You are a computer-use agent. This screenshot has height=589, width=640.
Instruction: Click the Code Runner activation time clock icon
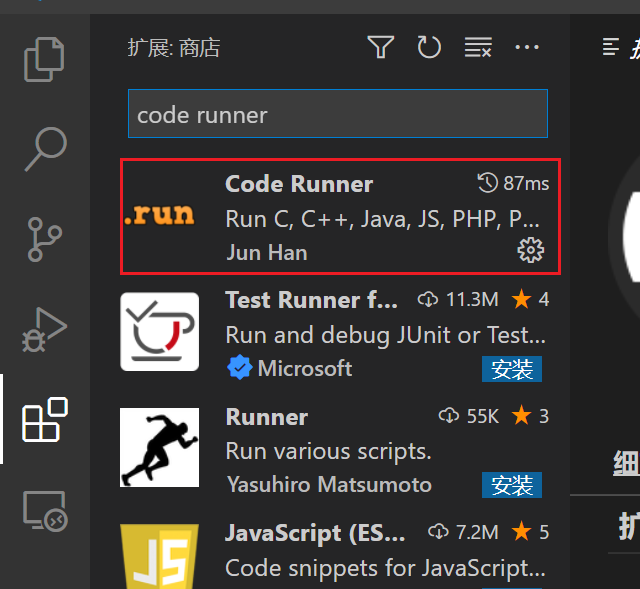point(487,183)
